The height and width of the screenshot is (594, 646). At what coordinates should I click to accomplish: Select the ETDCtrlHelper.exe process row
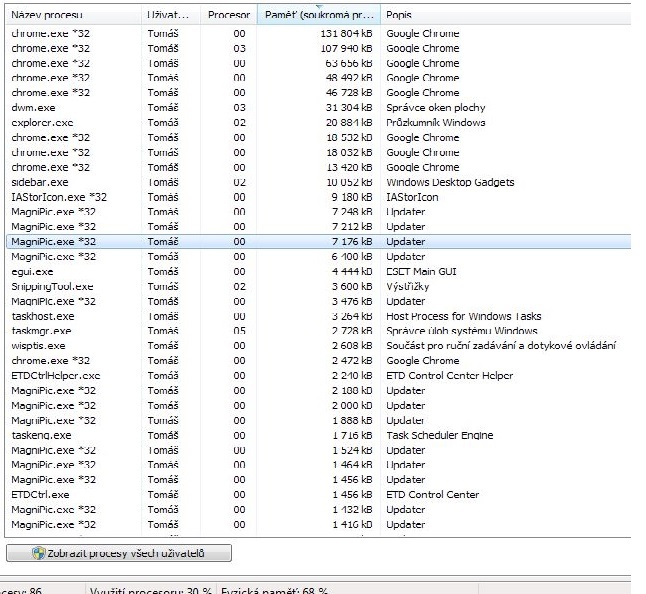(x=56, y=376)
